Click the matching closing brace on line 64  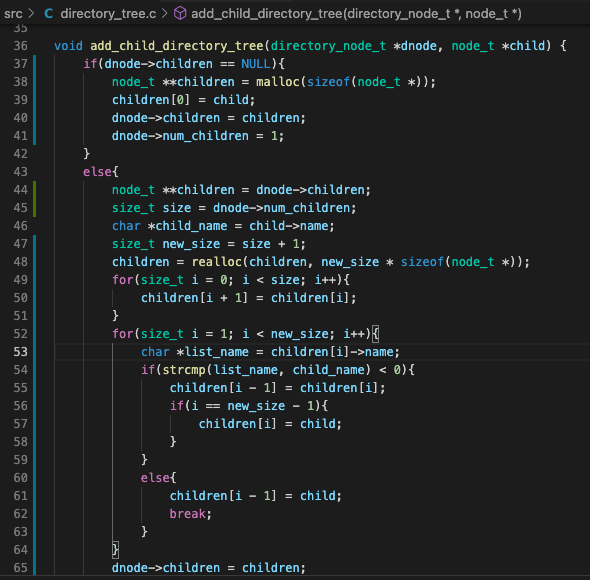coord(116,550)
